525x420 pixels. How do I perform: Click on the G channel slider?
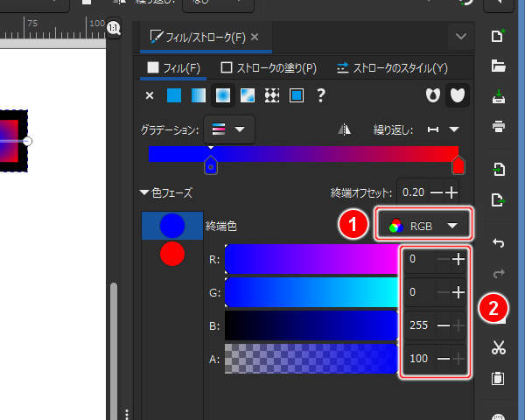311,292
